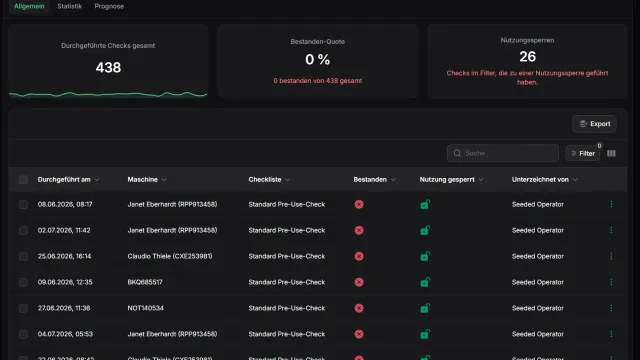Click failed icon in 02.07.2026, 11:42 row
The width and height of the screenshot is (640, 360).
click(x=359, y=231)
